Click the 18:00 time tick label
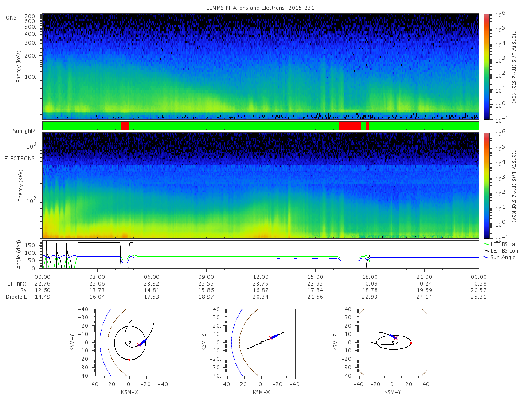 (370, 277)
